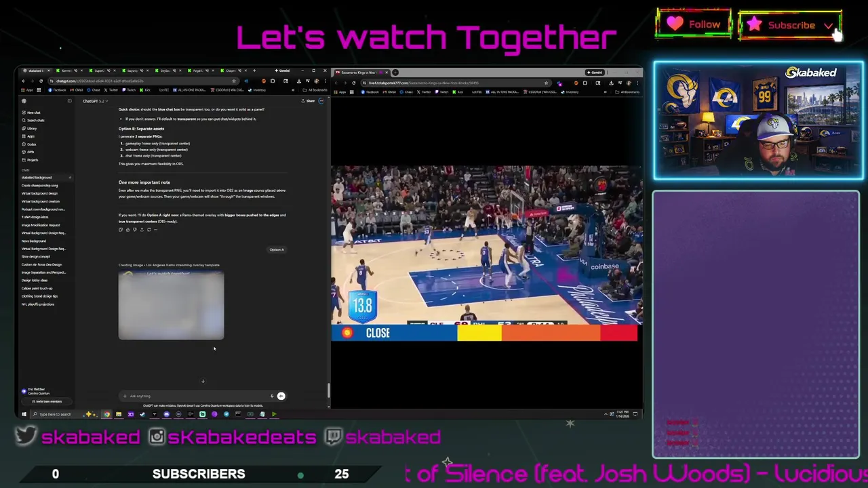Open the Windows Start menu
The height and width of the screenshot is (488, 868).
[24, 414]
